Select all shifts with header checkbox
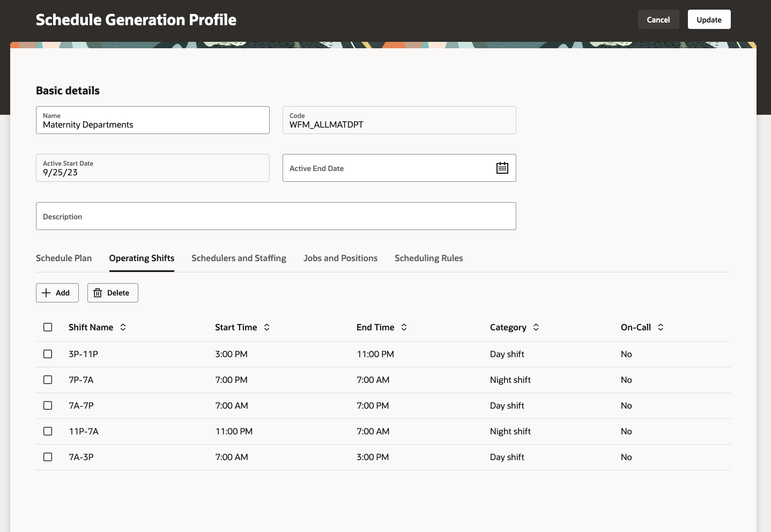The height and width of the screenshot is (532, 771). point(48,327)
